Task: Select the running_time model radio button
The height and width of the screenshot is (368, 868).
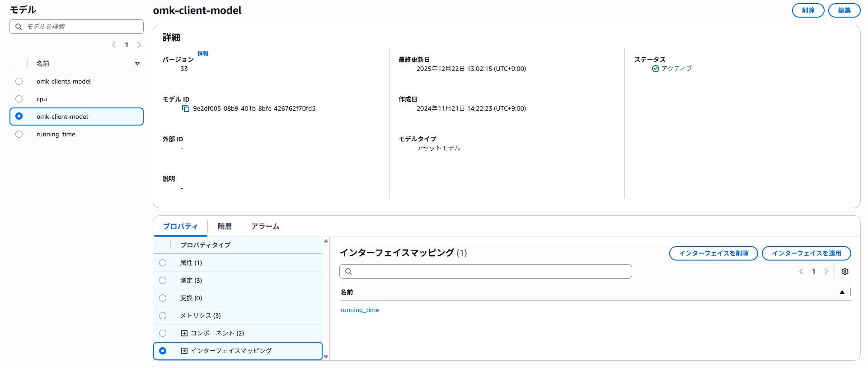Action: click(19, 134)
